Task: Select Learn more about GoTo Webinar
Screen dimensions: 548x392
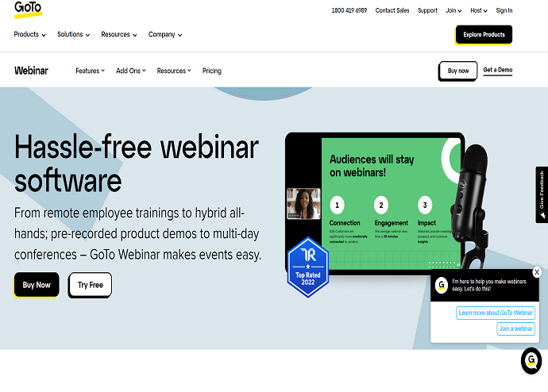Action: (496, 313)
